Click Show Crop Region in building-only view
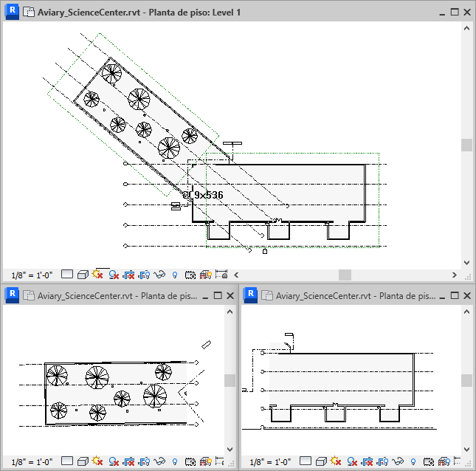The image size is (476, 471). (x=382, y=462)
